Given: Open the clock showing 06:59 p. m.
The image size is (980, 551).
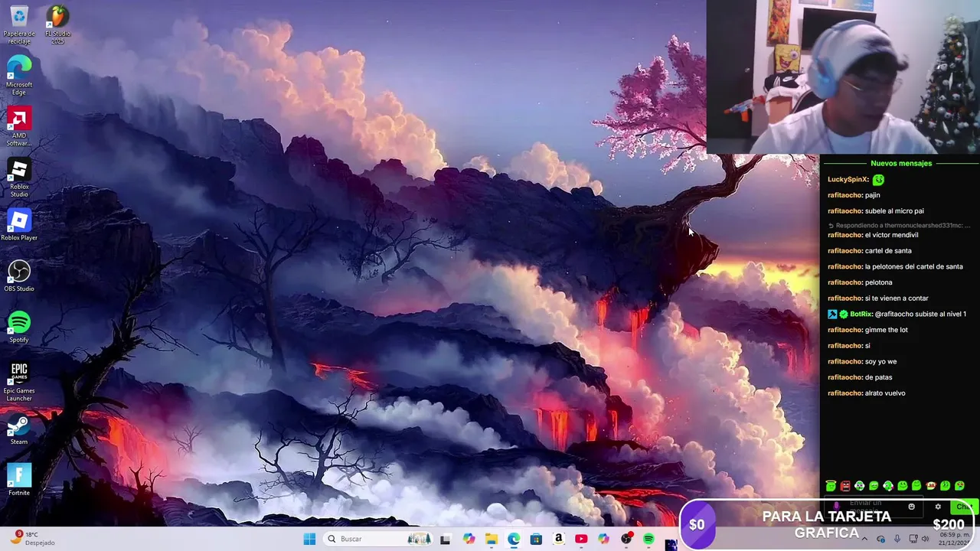Looking at the screenshot, I should (953, 538).
